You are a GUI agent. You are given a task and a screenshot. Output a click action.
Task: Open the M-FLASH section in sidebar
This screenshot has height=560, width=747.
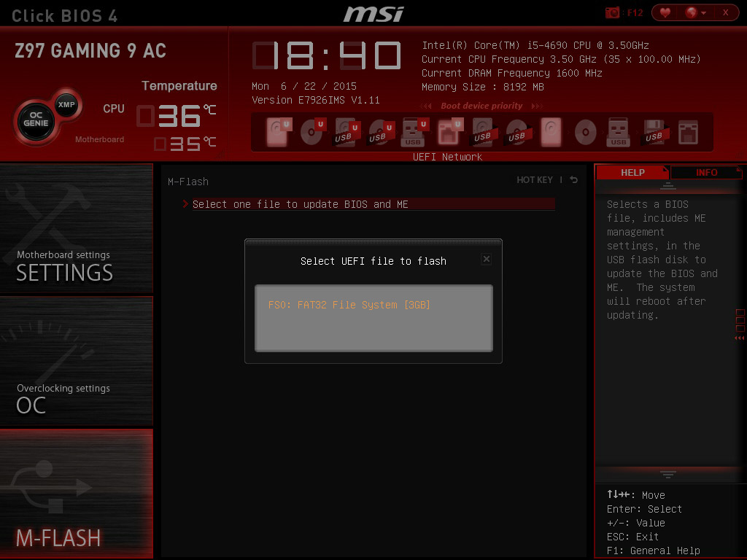click(x=76, y=494)
